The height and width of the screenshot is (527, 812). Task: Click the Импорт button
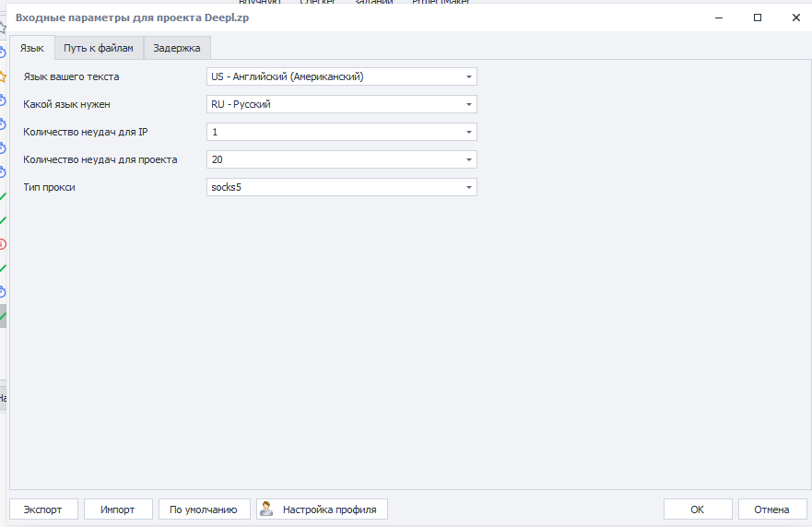point(118,509)
